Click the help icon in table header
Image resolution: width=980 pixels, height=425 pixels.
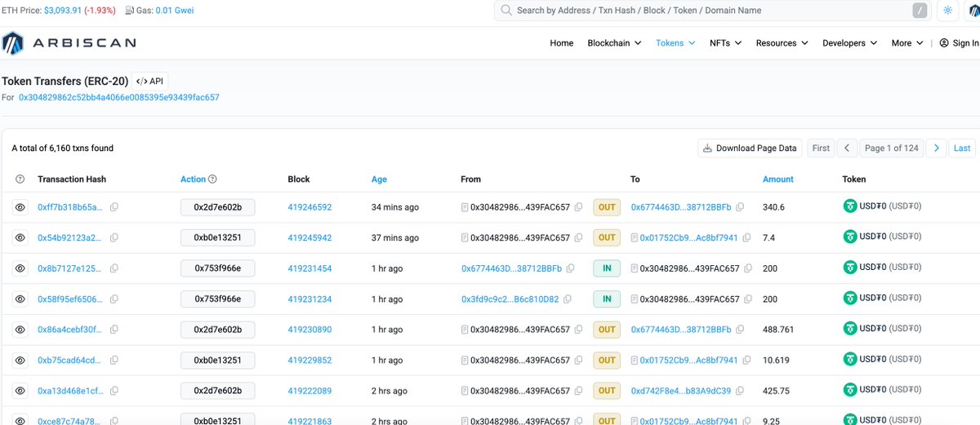(20, 179)
